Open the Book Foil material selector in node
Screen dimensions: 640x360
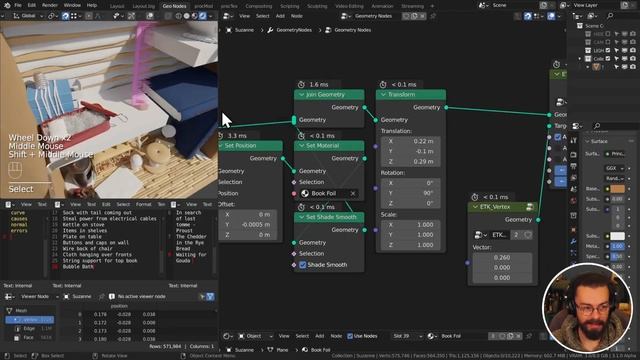pyautogui.click(x=305, y=193)
